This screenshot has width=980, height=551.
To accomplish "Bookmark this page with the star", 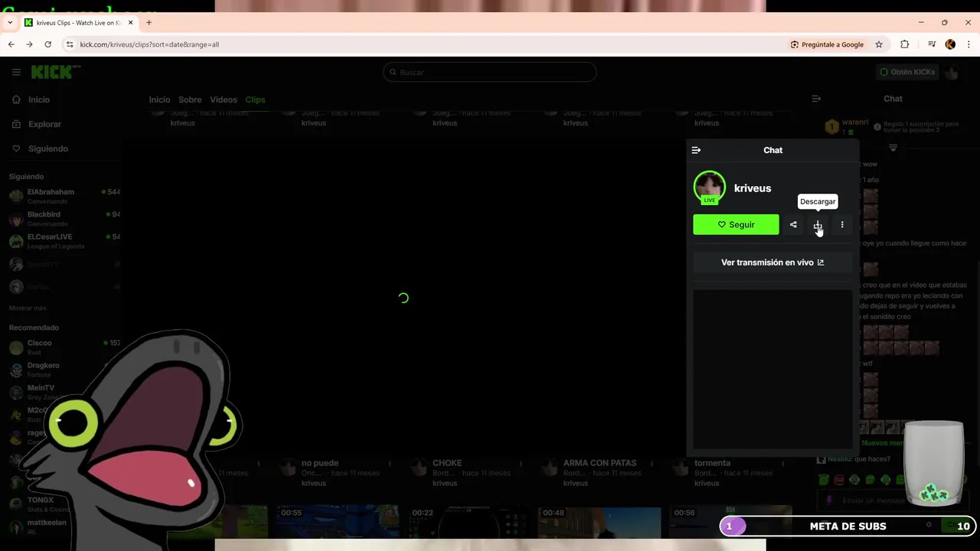I will pyautogui.click(x=879, y=44).
